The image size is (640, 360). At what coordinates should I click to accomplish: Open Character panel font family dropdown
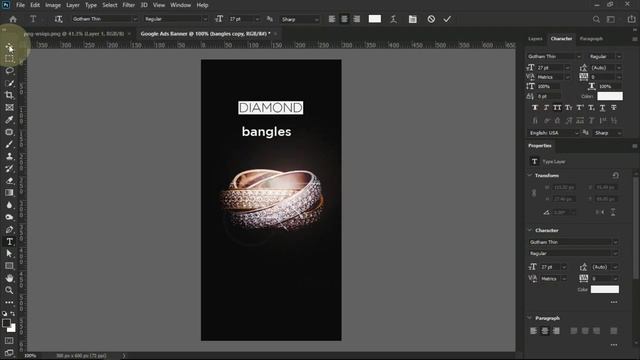click(578, 56)
